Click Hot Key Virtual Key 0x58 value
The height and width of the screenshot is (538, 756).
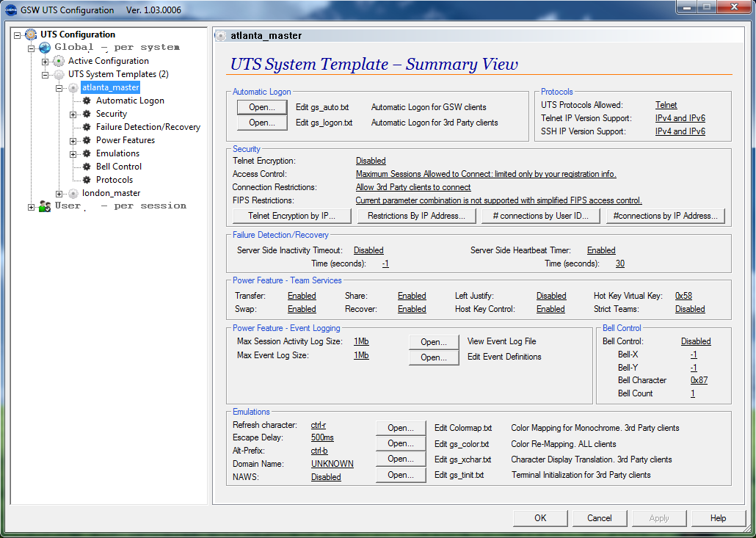point(683,296)
